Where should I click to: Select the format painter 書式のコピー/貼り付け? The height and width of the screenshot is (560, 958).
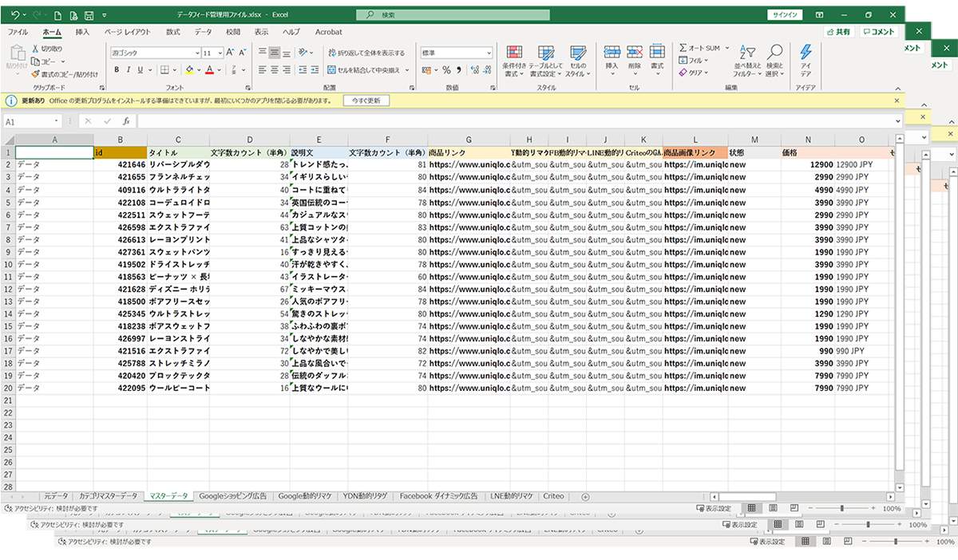[65, 74]
